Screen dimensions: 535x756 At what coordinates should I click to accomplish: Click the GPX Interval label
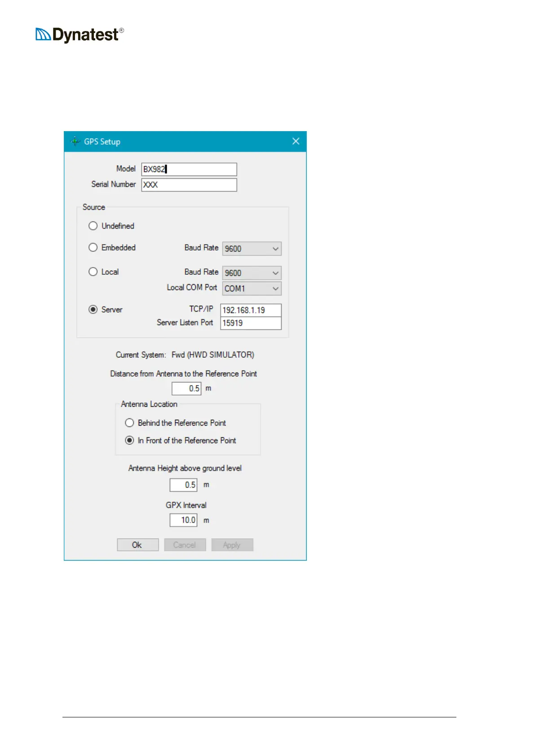(x=186, y=505)
